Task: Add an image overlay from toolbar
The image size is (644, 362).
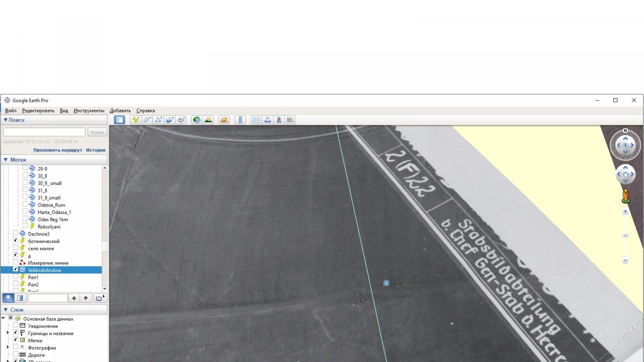Action: [170, 120]
